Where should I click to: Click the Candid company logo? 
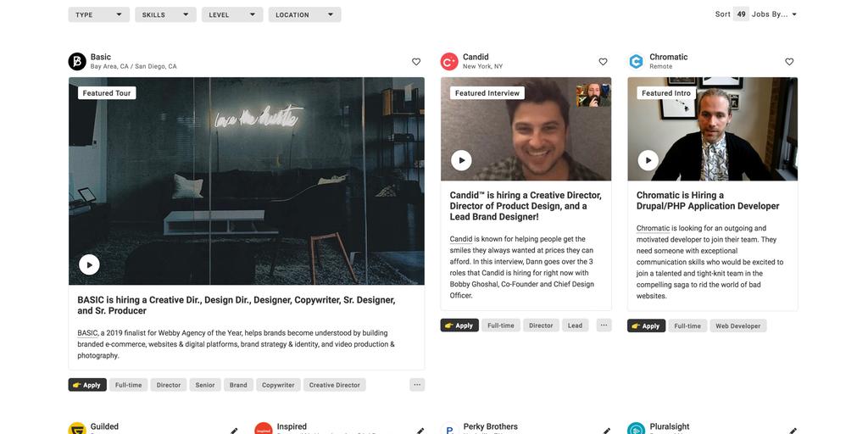pos(449,61)
